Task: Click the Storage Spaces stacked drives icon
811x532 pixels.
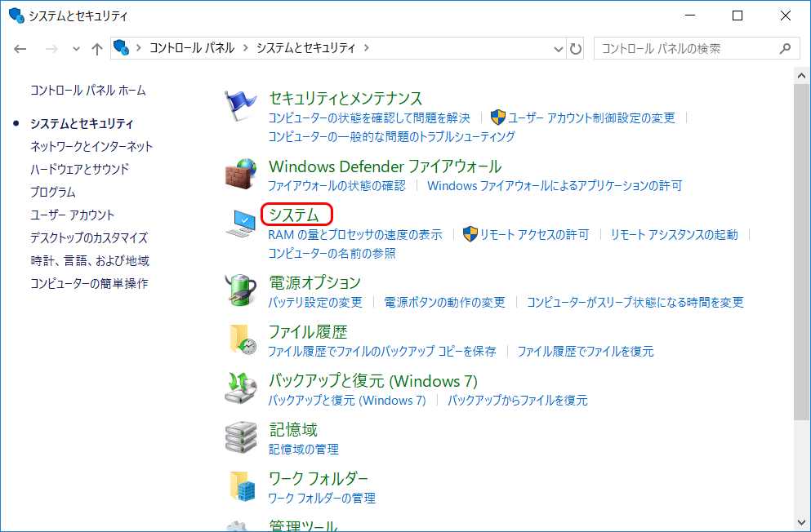Action: pos(241,438)
